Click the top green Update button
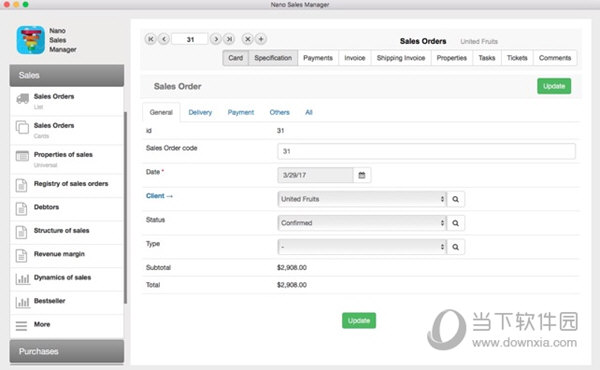The height and width of the screenshot is (370, 600). pyautogui.click(x=554, y=86)
